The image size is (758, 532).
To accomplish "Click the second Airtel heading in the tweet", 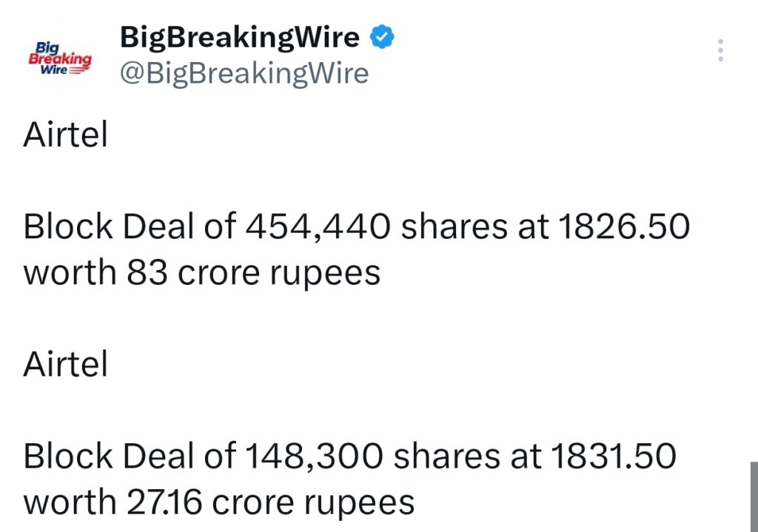I will [x=65, y=364].
